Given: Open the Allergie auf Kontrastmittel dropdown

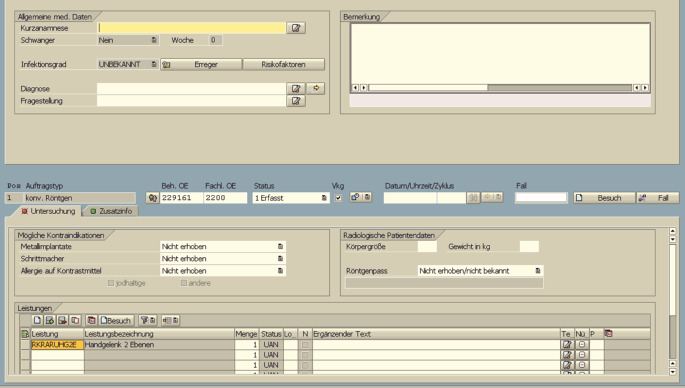Looking at the screenshot, I should point(280,271).
